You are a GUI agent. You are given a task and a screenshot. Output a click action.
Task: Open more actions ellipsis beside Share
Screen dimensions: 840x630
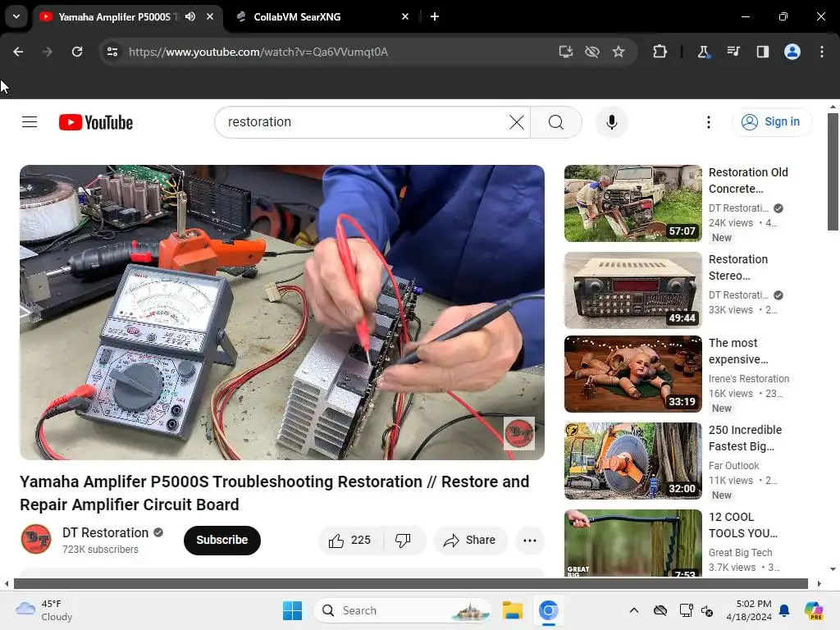coord(530,540)
